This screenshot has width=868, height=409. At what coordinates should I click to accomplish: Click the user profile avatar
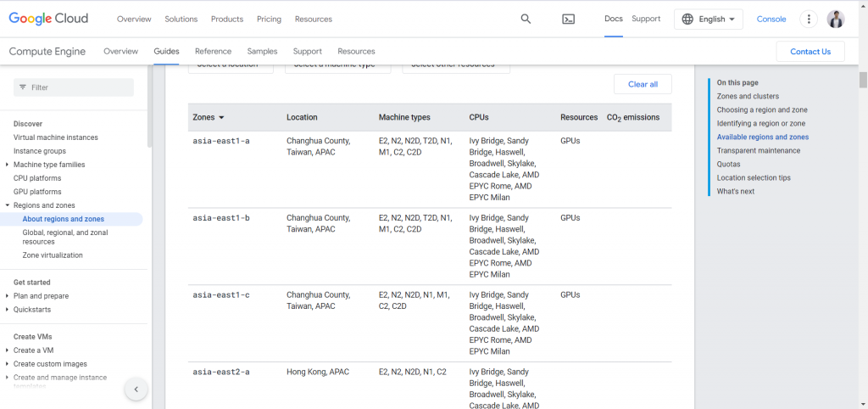(836, 19)
